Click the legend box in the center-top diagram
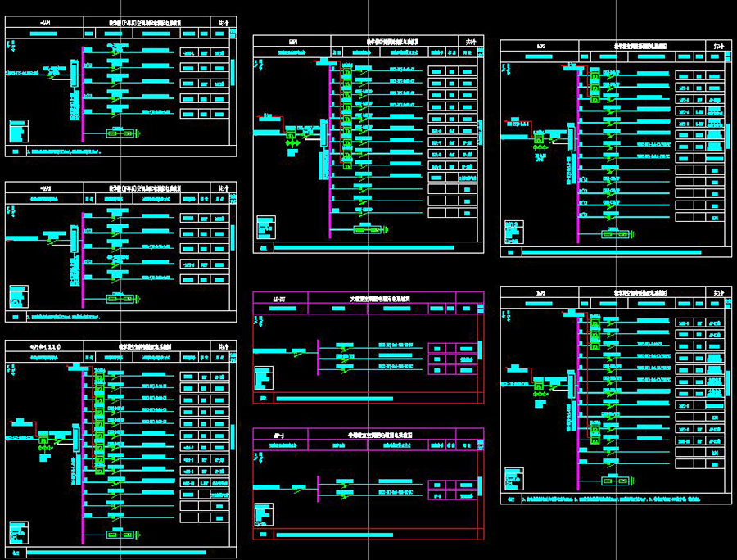 [266, 228]
